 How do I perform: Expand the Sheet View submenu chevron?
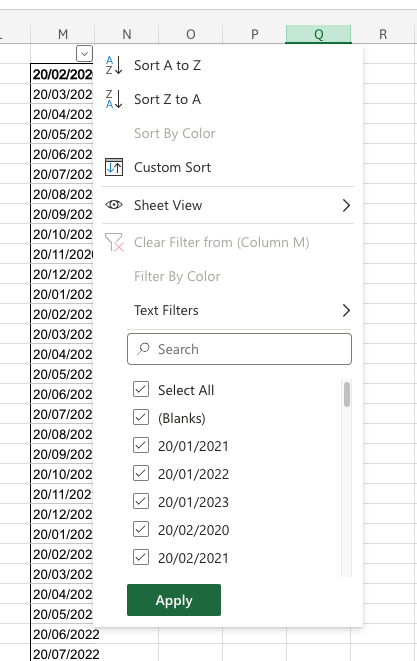pos(346,205)
